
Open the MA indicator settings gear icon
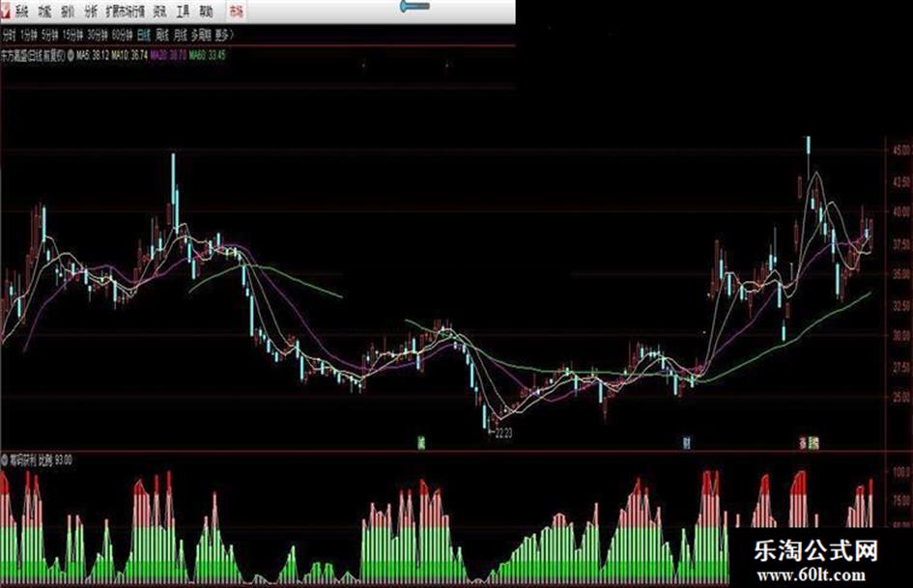pos(71,56)
